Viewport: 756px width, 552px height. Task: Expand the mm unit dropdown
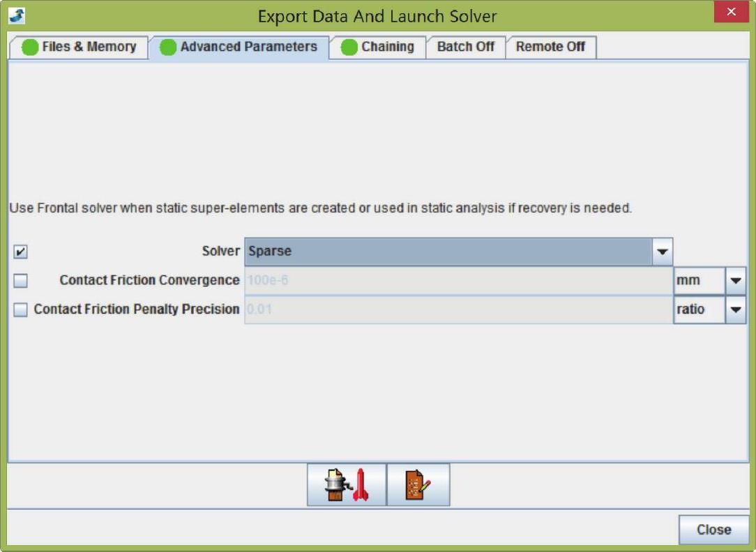pyautogui.click(x=735, y=281)
